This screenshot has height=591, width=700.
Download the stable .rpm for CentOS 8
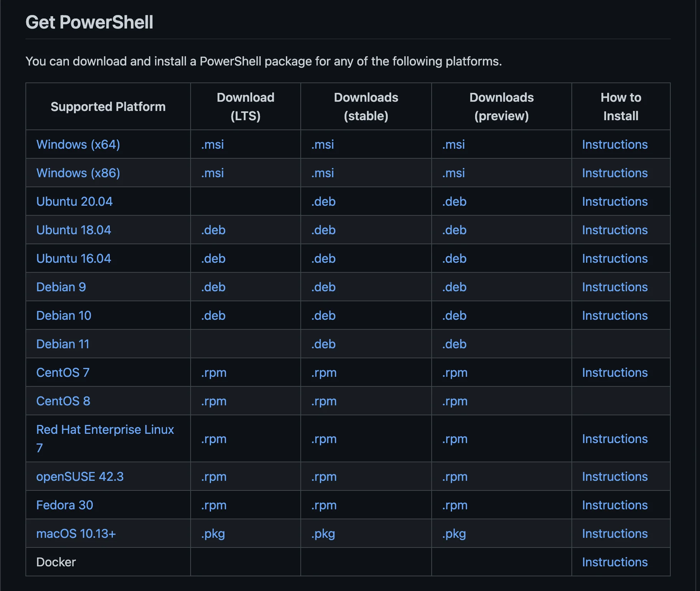pos(323,401)
